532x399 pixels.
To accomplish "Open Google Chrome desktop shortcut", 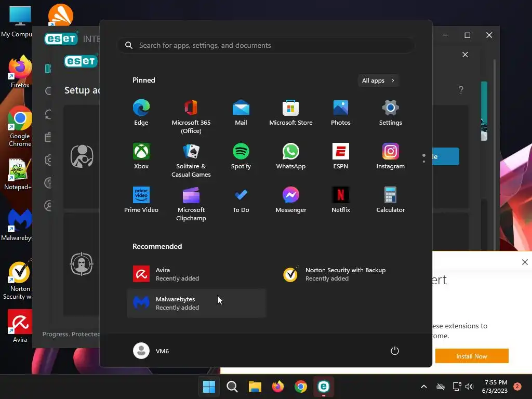I will (20, 126).
